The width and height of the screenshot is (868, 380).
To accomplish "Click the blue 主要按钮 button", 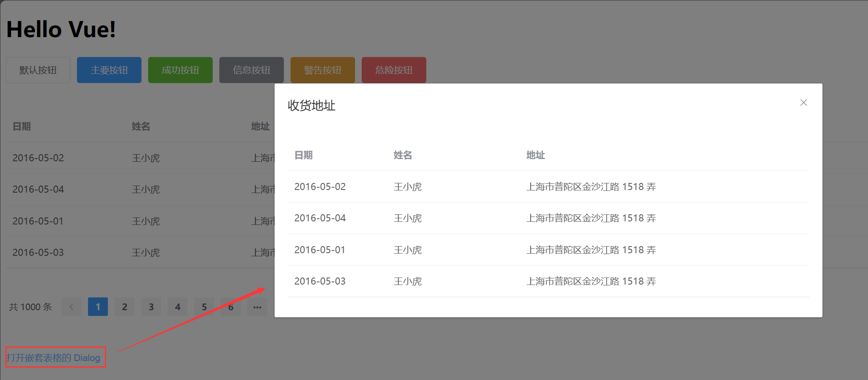I will click(x=109, y=70).
